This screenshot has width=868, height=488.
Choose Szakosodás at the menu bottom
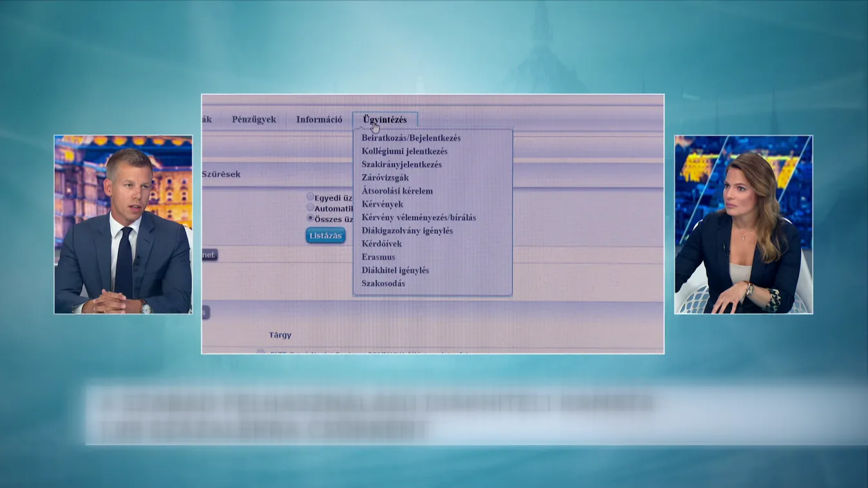[x=383, y=283]
